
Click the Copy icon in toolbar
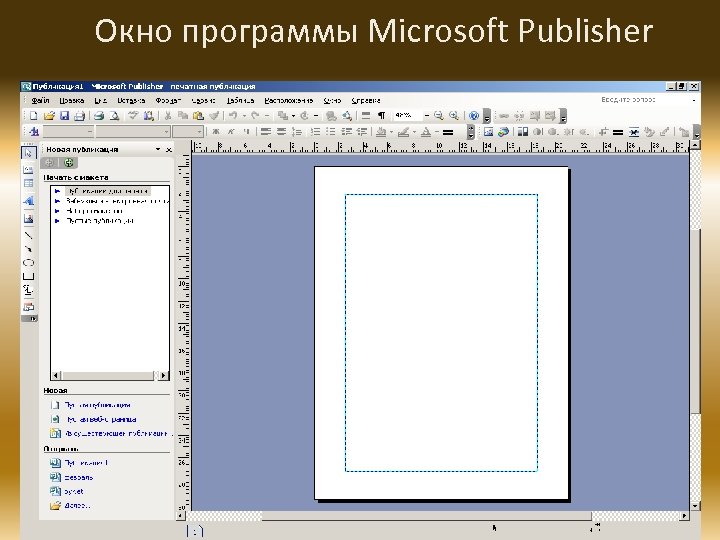pos(183,116)
